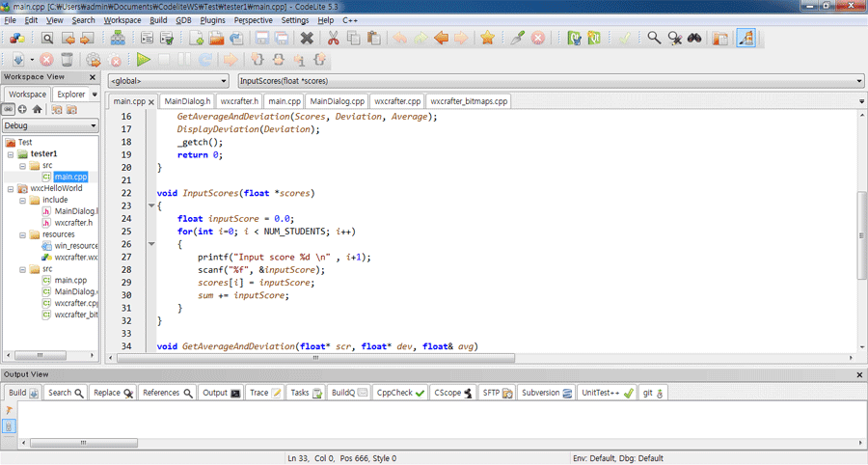Open the Debug configuration dropdown
Screen dimensions: 868x465
click(50, 125)
